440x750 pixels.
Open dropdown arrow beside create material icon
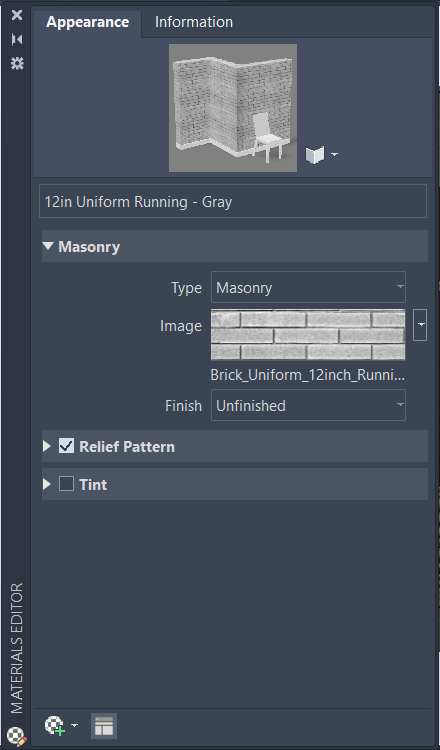click(74, 725)
